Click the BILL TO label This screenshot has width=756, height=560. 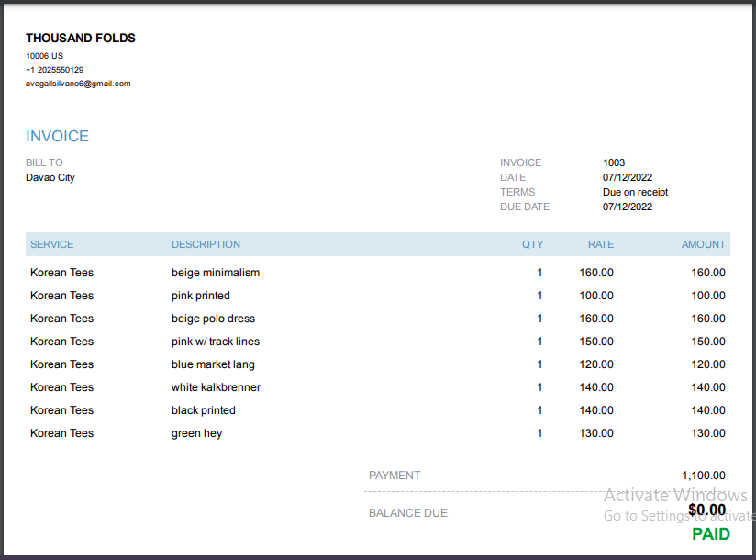44,162
